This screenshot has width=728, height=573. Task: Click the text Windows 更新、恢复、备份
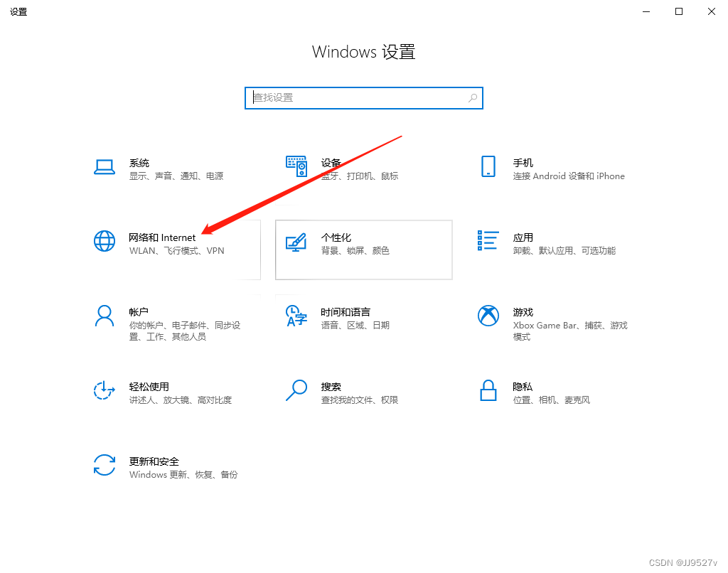pyautogui.click(x=183, y=475)
